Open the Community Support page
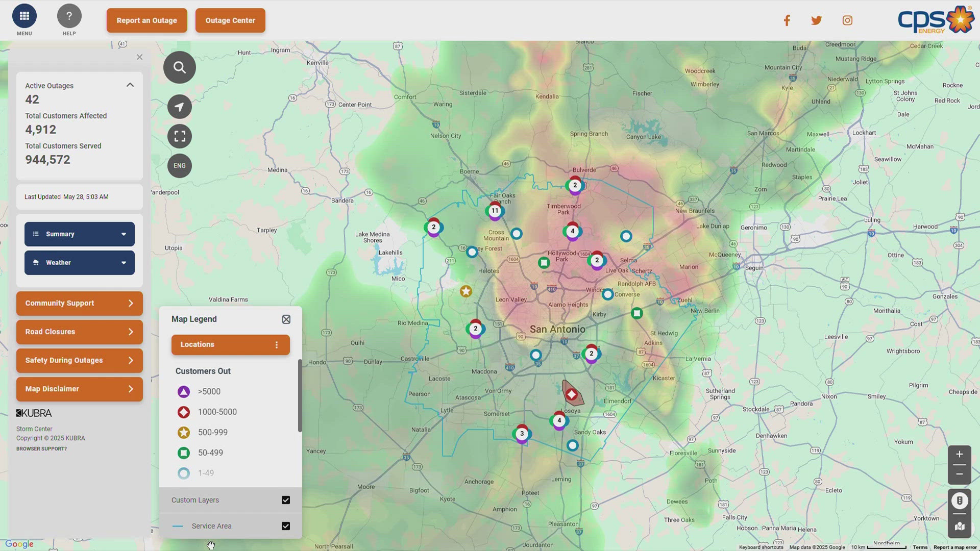The height and width of the screenshot is (551, 980). click(x=79, y=303)
